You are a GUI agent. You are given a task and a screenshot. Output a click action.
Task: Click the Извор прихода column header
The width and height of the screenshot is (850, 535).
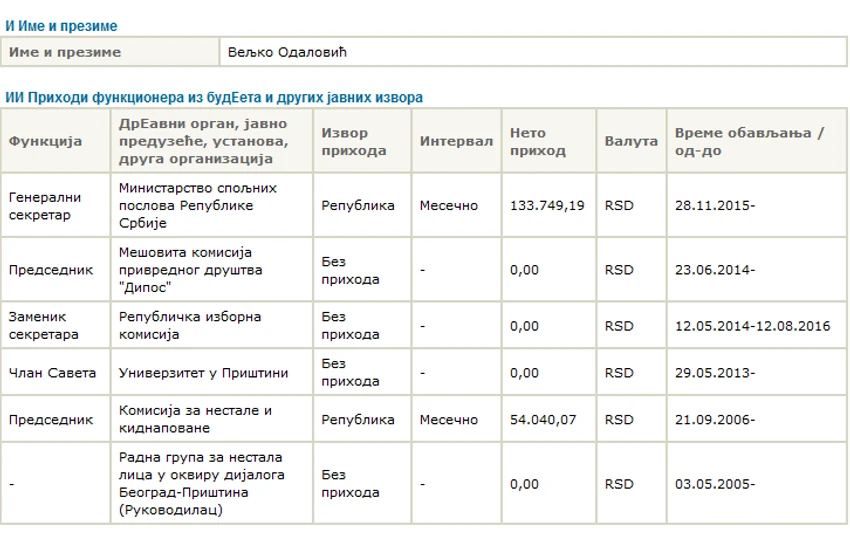pos(362,141)
